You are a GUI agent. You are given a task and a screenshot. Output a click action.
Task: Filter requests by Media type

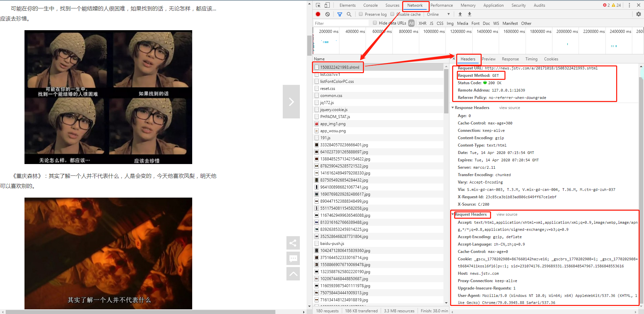[462, 23]
